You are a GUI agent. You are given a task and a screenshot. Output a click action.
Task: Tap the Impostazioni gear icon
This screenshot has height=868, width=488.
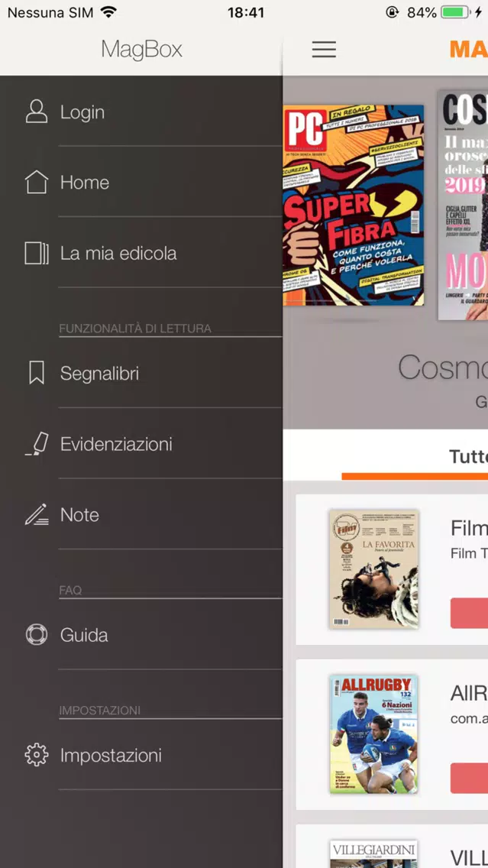pyautogui.click(x=37, y=755)
